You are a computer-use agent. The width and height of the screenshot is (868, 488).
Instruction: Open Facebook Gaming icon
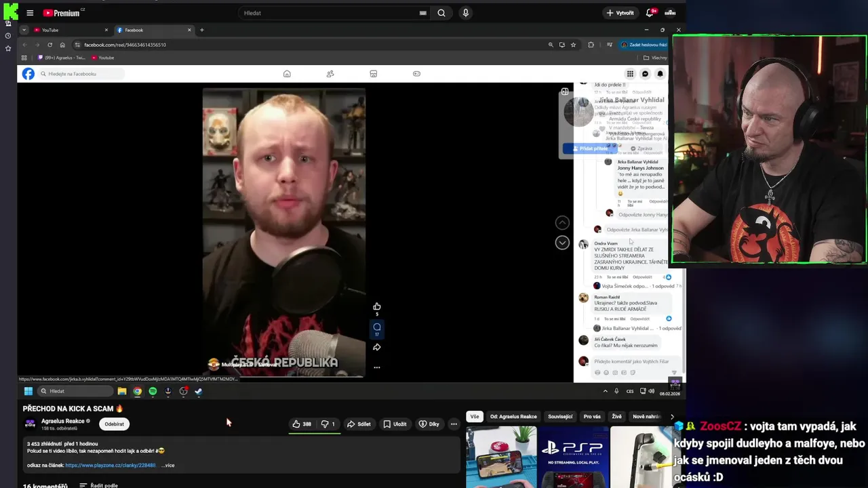pos(416,74)
